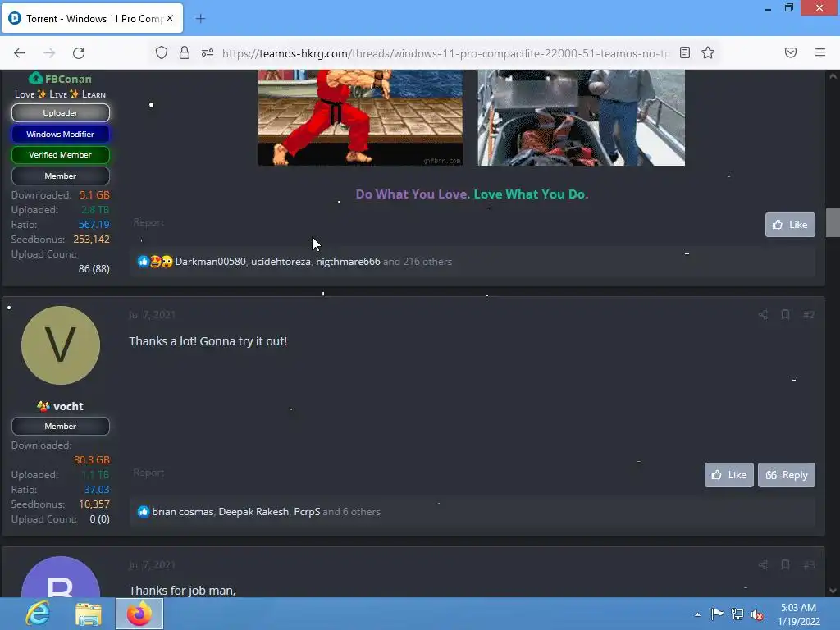840x630 pixels.
Task: Open muted volume tray icon
Action: tap(757, 614)
